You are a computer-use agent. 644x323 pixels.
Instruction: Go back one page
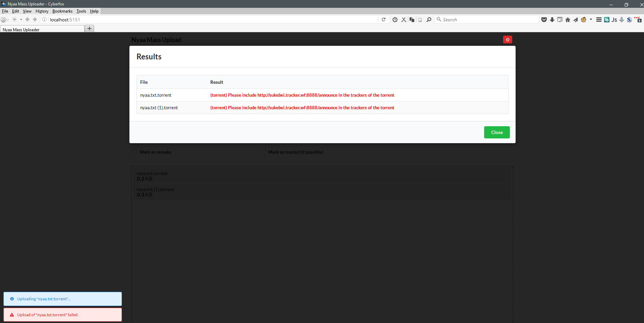pyautogui.click(x=27, y=20)
